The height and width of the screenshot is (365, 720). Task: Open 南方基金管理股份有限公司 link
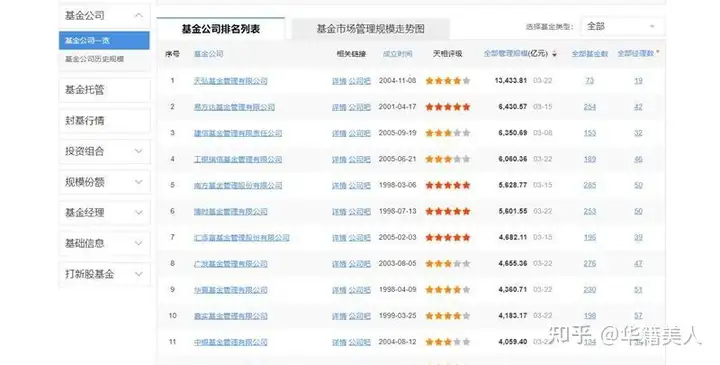[238, 185]
